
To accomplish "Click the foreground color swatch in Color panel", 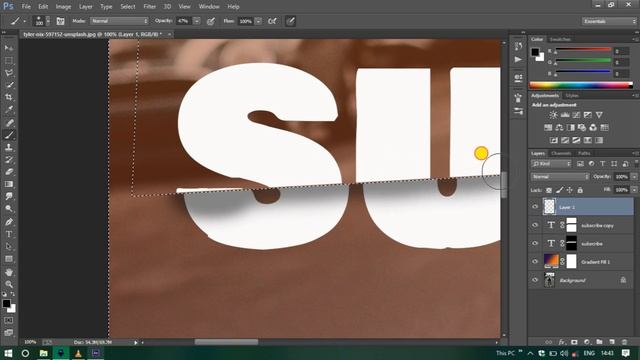I will pyautogui.click(x=535, y=52).
